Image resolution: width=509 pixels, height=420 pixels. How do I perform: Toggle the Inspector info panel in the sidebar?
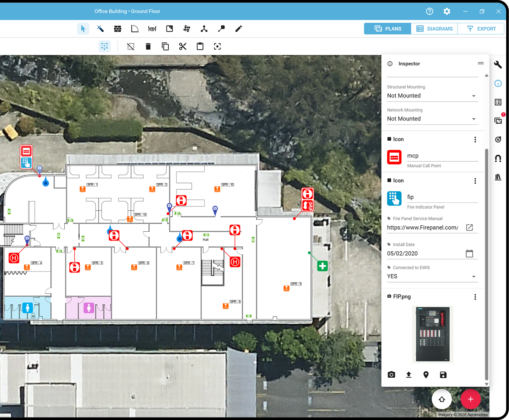click(x=498, y=83)
